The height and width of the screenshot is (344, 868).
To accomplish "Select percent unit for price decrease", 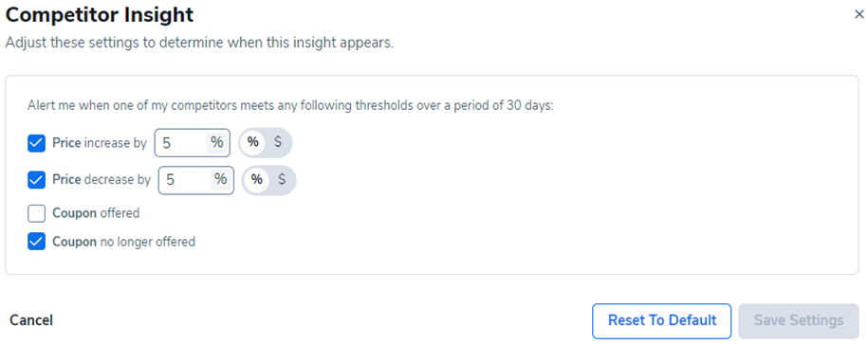I will coord(257,180).
